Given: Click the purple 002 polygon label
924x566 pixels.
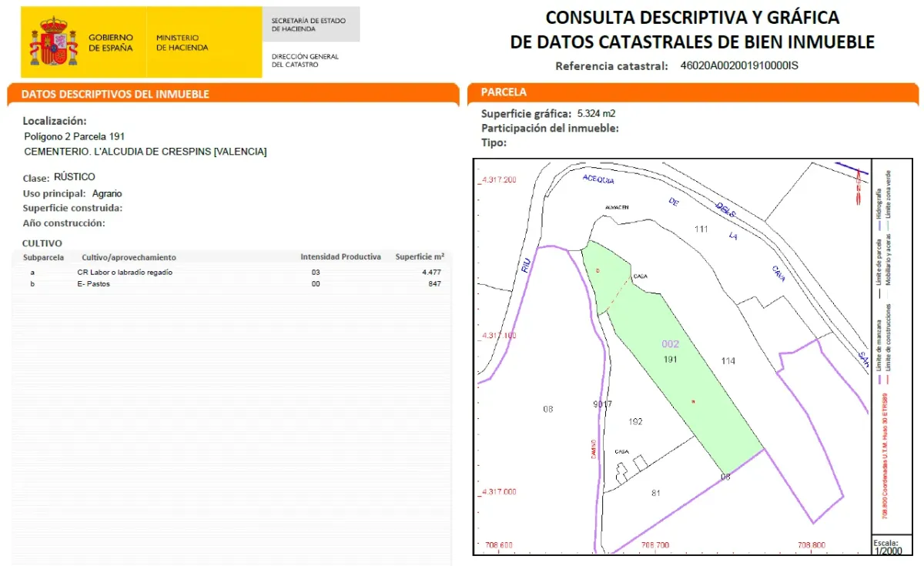Looking at the screenshot, I should [670, 344].
